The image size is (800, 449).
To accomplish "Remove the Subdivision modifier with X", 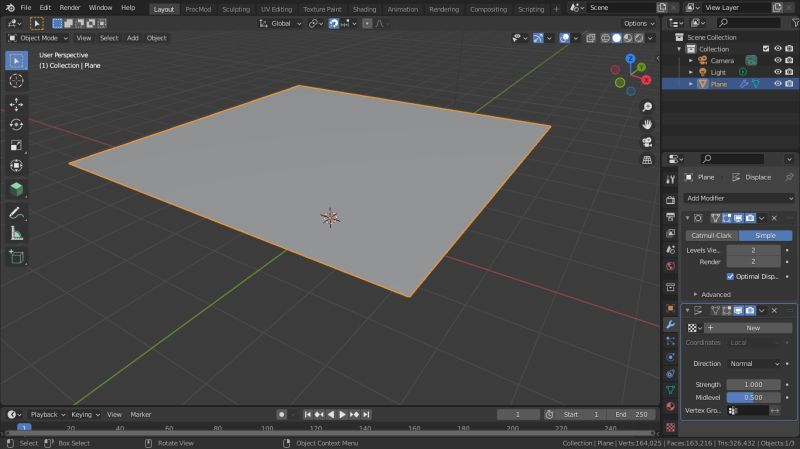I will click(774, 218).
